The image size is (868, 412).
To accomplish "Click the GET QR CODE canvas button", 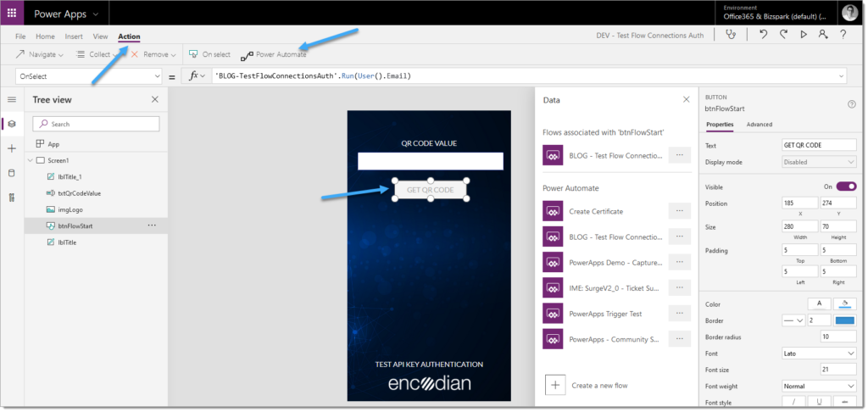I will 431,189.
